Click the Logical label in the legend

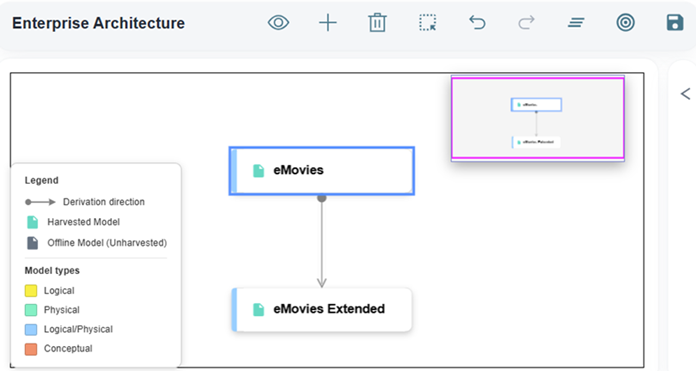(x=59, y=291)
